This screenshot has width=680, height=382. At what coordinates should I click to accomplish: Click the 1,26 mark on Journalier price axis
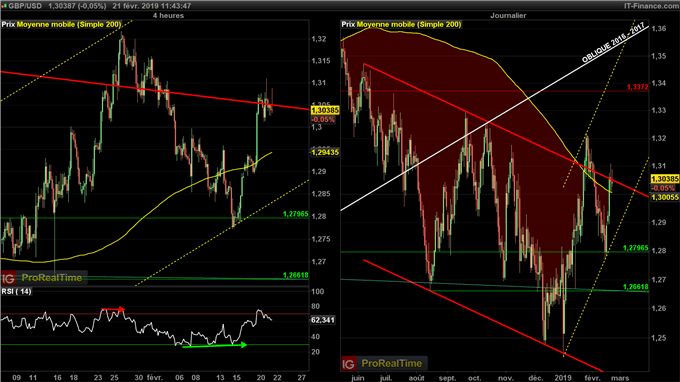pos(658,309)
